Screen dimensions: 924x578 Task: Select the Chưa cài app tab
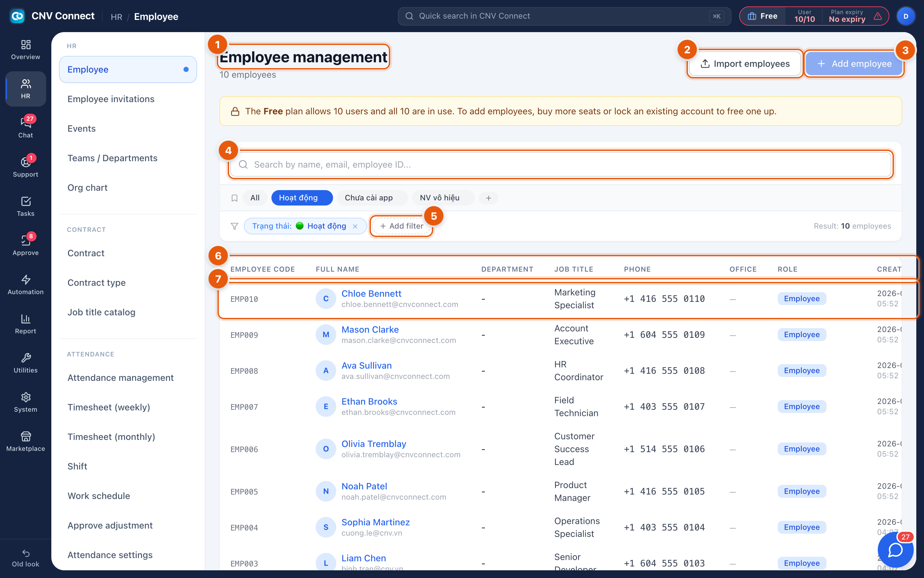point(372,197)
